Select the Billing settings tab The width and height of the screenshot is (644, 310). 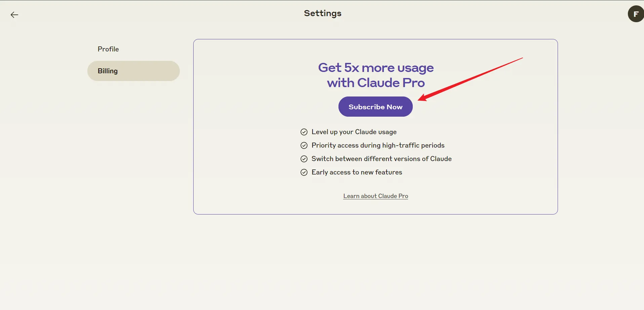click(133, 71)
